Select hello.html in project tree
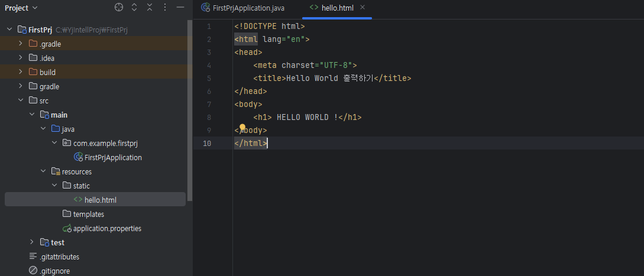Viewport: 644px width, 276px height. coord(95,200)
